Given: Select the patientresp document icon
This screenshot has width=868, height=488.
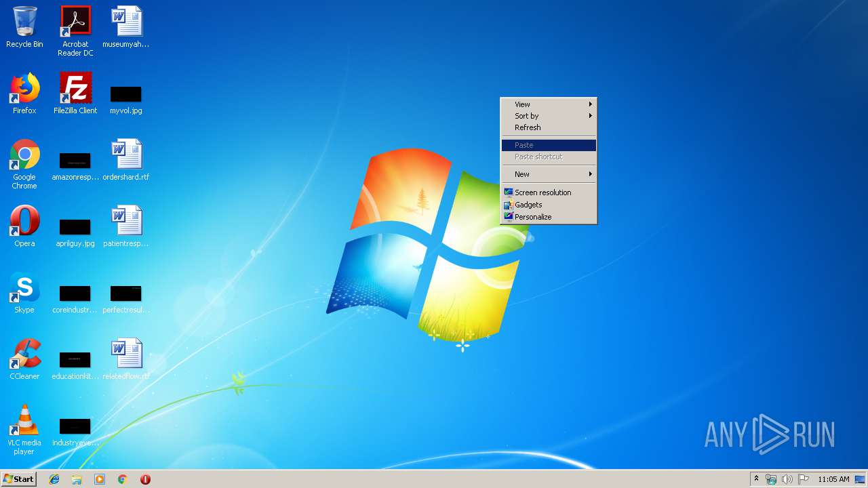Looking at the screenshot, I should [x=126, y=226].
